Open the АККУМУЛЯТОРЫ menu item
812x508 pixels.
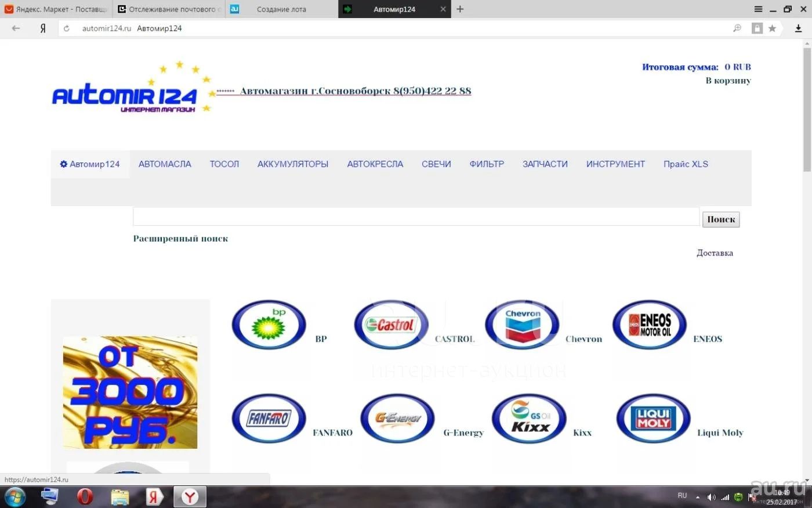click(293, 164)
